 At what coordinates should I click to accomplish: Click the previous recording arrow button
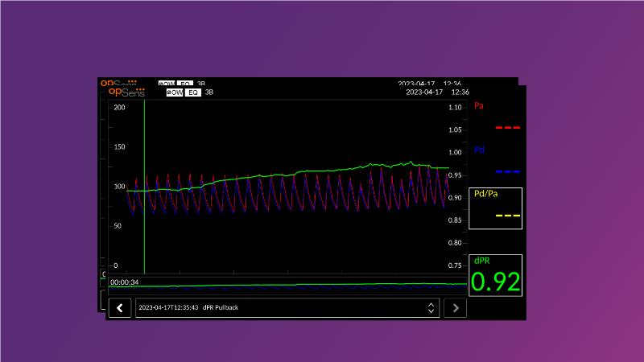pos(120,307)
